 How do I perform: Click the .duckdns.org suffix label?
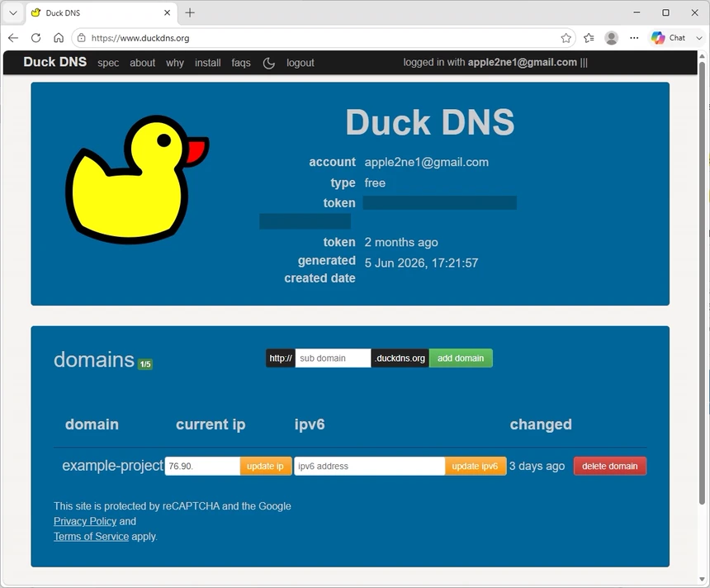point(400,358)
